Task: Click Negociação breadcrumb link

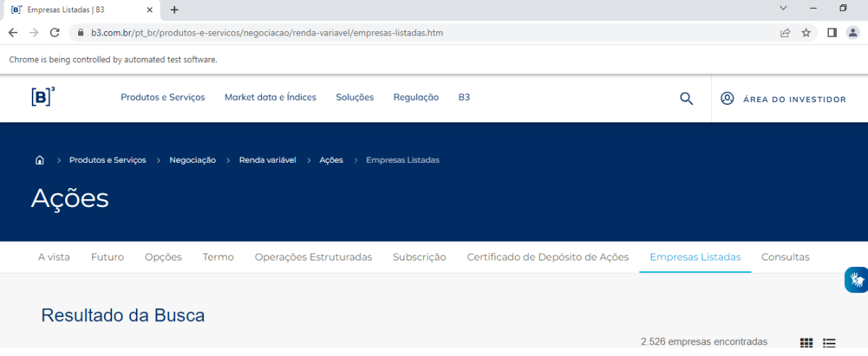Action: coord(192,160)
